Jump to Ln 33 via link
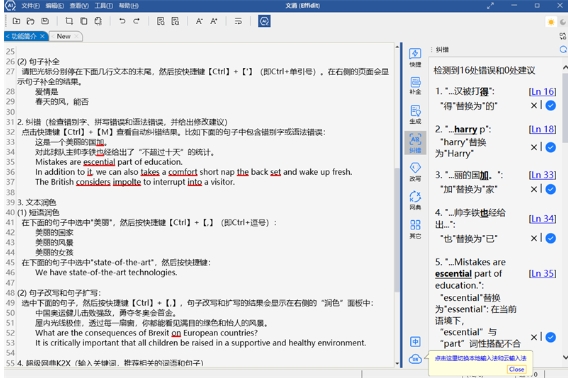 click(542, 175)
